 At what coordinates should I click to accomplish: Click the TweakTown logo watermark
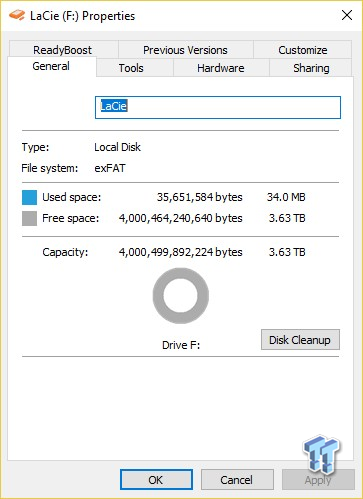321,454
